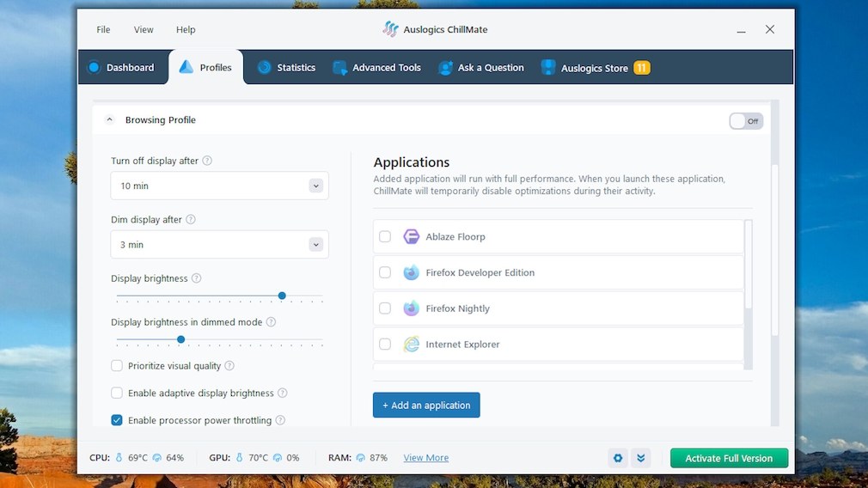Open the View More link

pyautogui.click(x=426, y=458)
